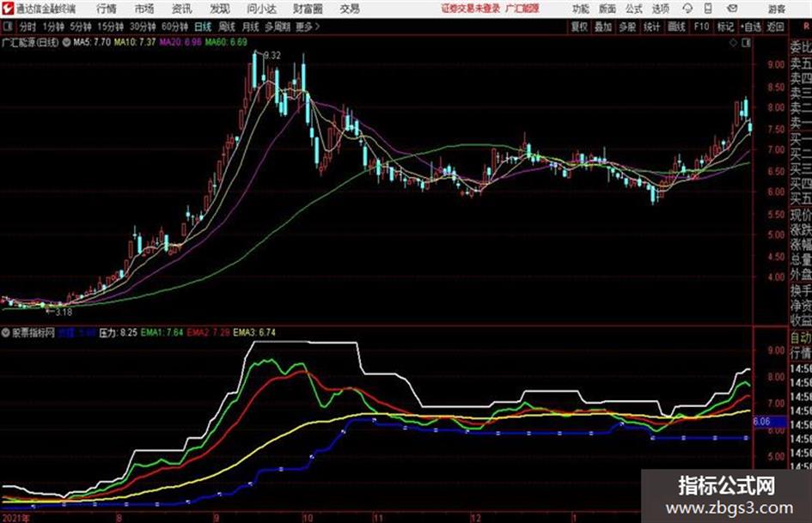Image resolution: width=812 pixels, height=523 pixels.
Task: Open the mail envelope icon
Action: [732, 9]
